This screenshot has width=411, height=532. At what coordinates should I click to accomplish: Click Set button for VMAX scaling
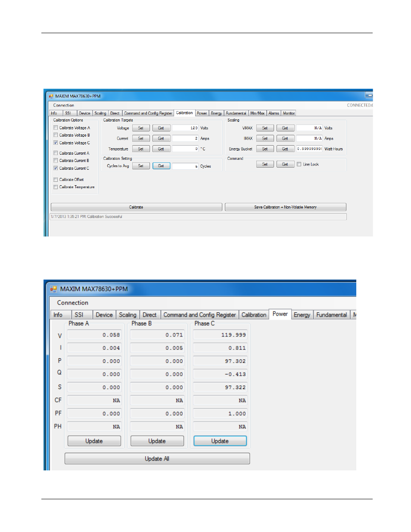point(265,128)
